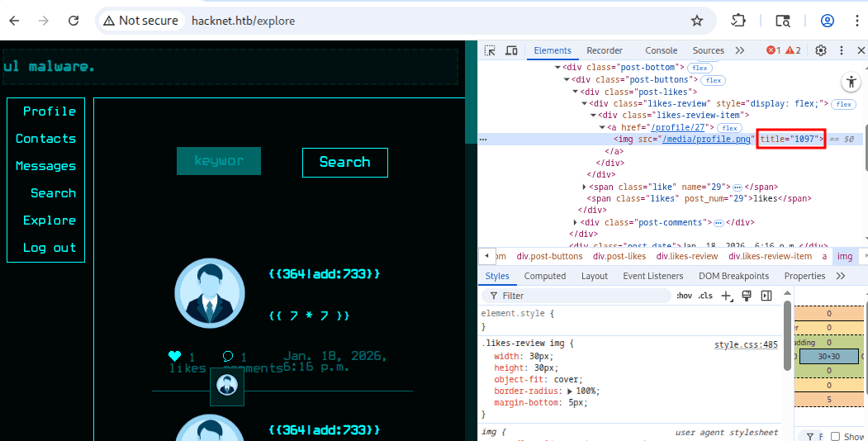Open the browser extensions puzzle icon
Image resolution: width=868 pixels, height=441 pixels.
[x=738, y=21]
